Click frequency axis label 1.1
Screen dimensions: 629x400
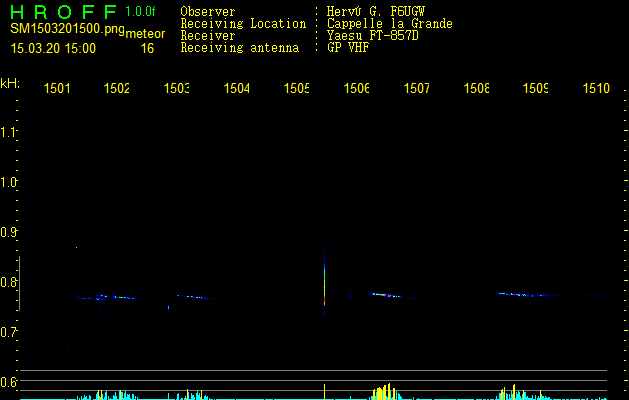click(8, 132)
